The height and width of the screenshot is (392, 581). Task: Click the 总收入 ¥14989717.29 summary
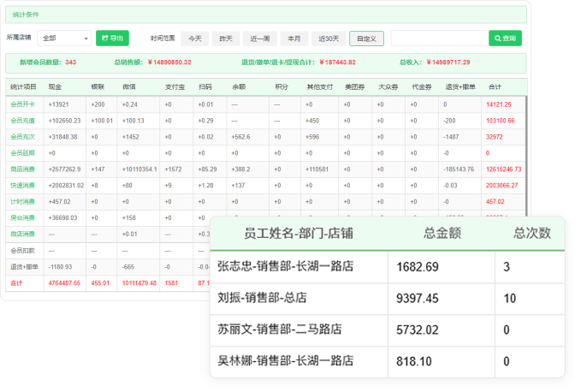[x=435, y=62]
